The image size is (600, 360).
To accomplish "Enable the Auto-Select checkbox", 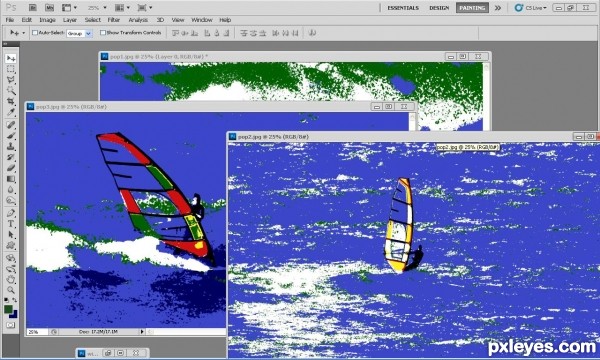I will coord(35,33).
